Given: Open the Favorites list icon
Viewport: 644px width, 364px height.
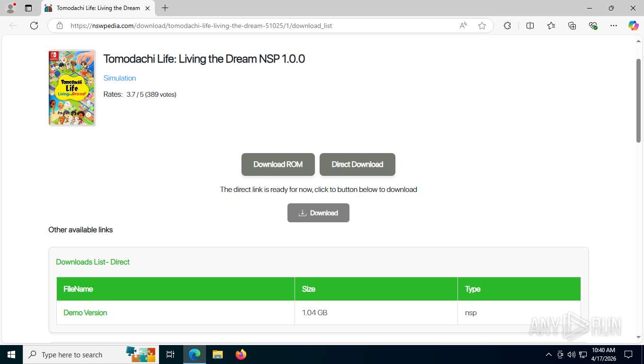Looking at the screenshot, I should 551,26.
